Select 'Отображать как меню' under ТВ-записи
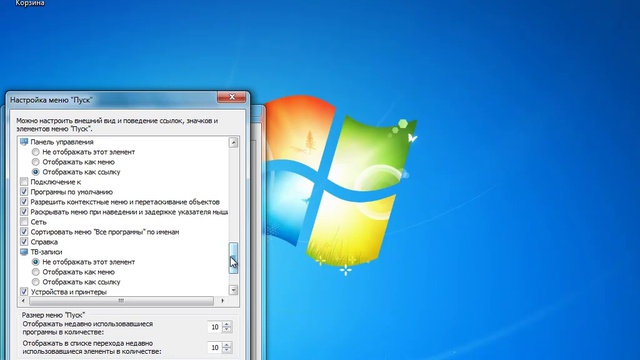 pos(36,272)
